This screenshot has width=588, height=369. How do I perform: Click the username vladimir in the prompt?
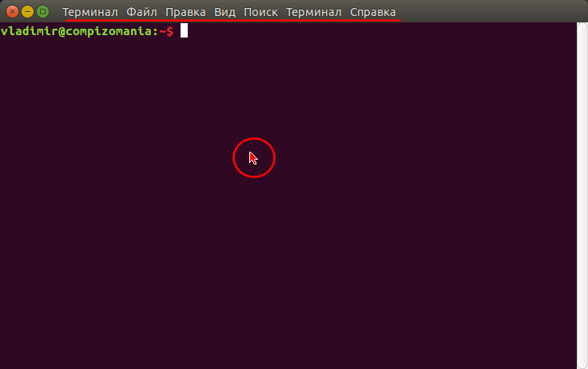click(x=30, y=30)
